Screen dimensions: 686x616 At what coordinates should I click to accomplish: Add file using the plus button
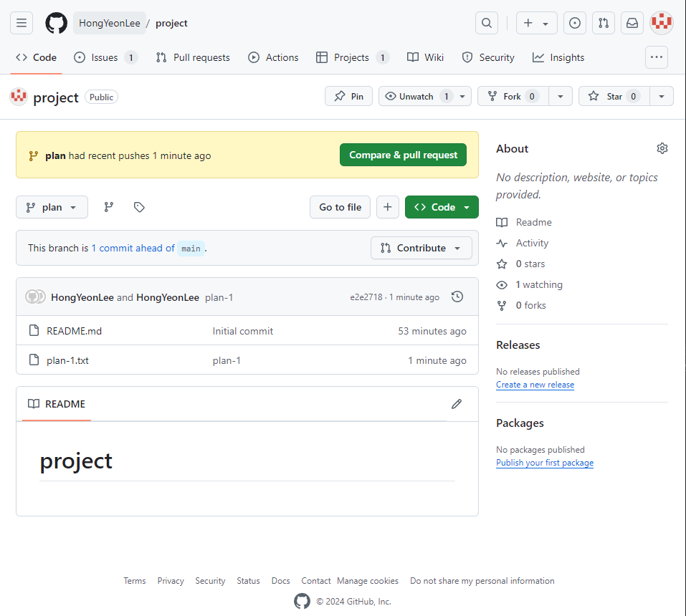tap(388, 207)
